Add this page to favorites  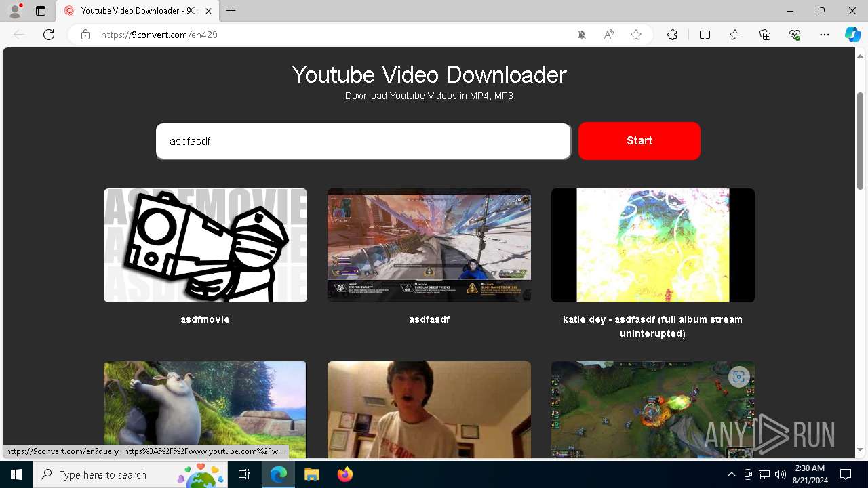point(636,35)
